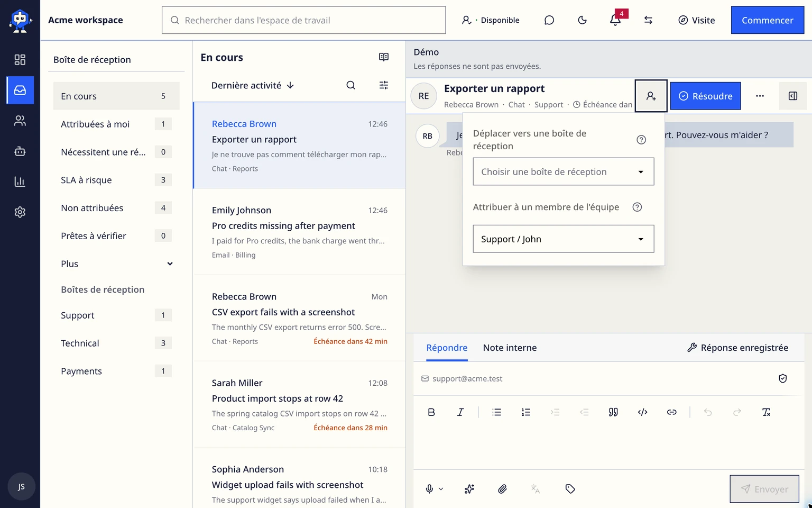This screenshot has height=508, width=812.
Task: Open the Support inbox
Action: 116,315
